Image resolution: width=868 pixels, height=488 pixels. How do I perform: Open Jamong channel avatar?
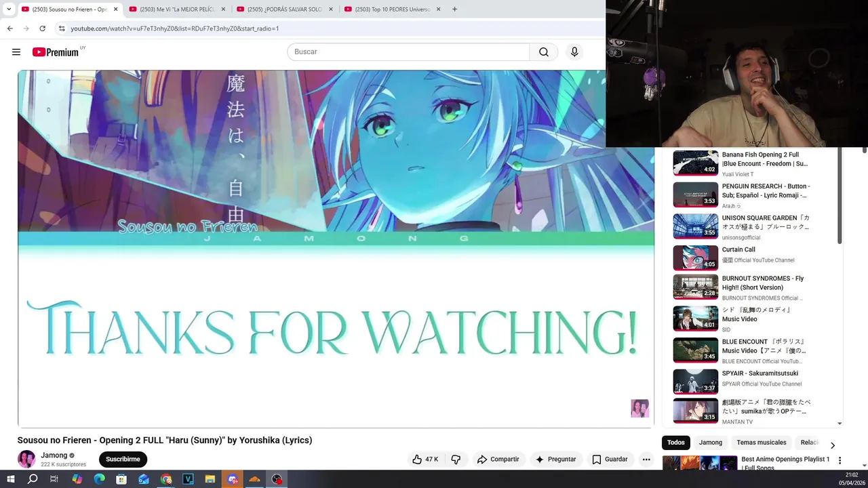click(x=26, y=459)
